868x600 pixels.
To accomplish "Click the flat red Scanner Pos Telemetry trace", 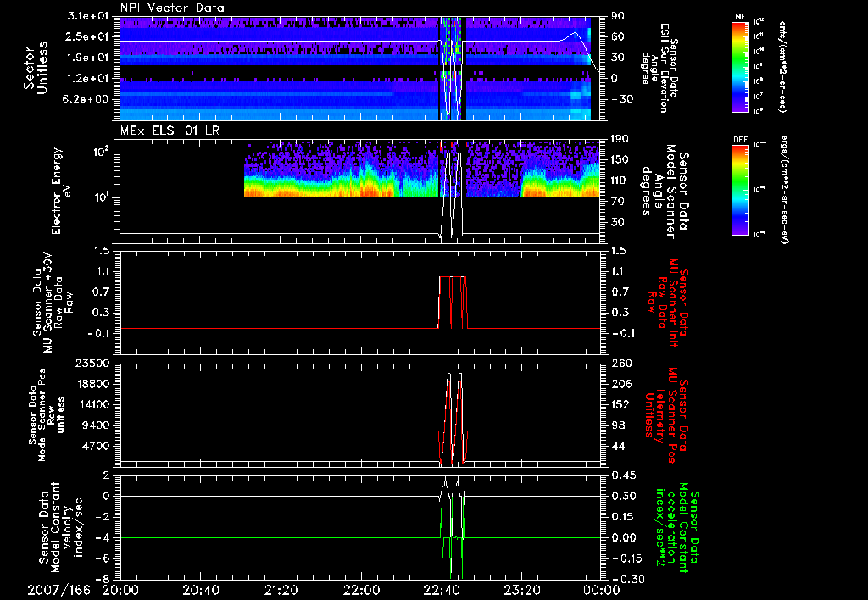I will (280, 431).
